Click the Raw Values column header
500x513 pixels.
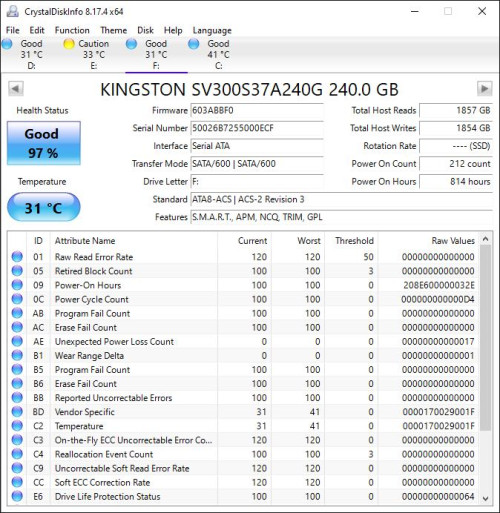coord(453,241)
